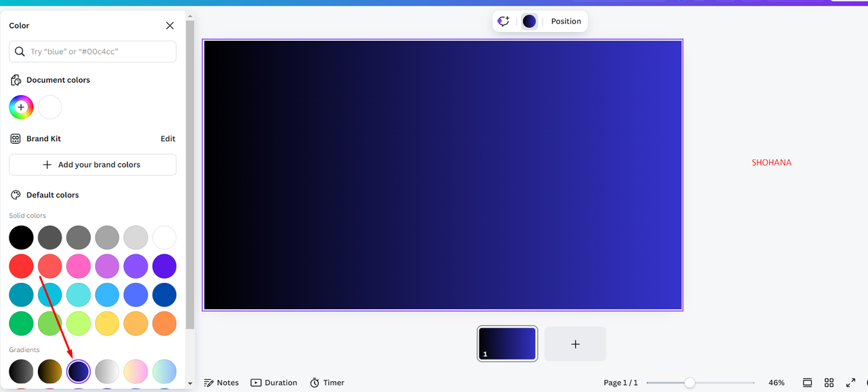This screenshot has height=392, width=868.
Task: Select the very light gray solid color
Action: coord(136,238)
